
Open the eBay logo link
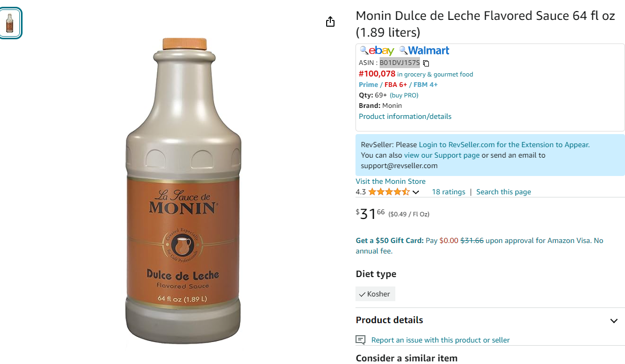381,51
